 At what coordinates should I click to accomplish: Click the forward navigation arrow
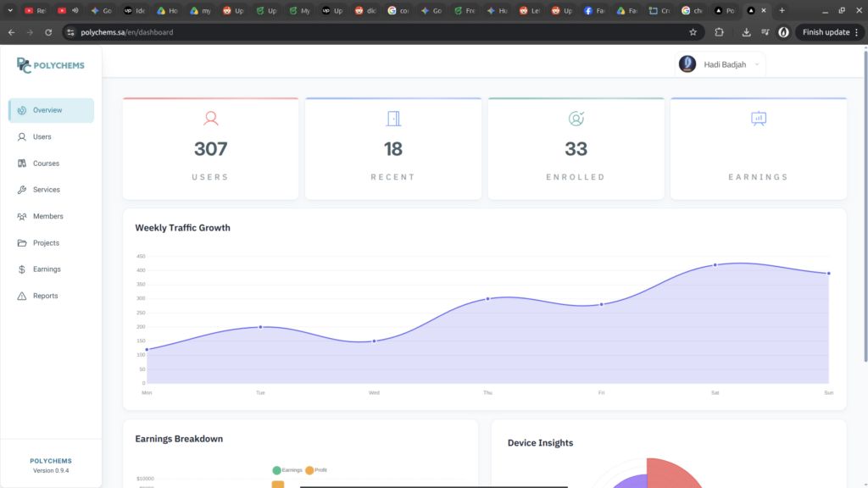pyautogui.click(x=30, y=32)
